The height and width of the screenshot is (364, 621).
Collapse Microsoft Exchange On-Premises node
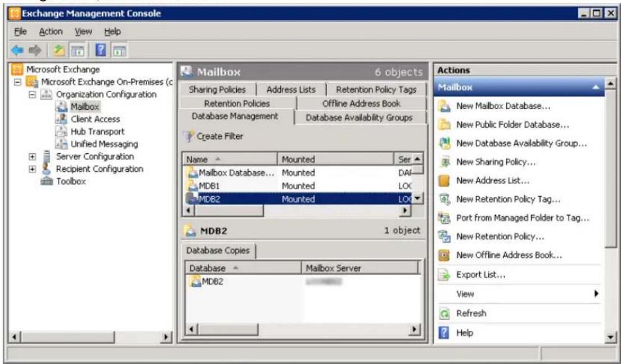[17, 82]
